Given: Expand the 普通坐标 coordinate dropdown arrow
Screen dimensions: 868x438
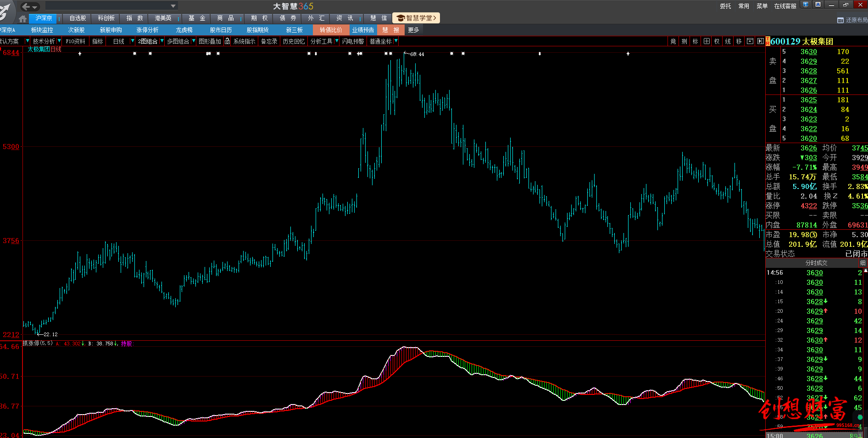Looking at the screenshot, I should pos(395,41).
